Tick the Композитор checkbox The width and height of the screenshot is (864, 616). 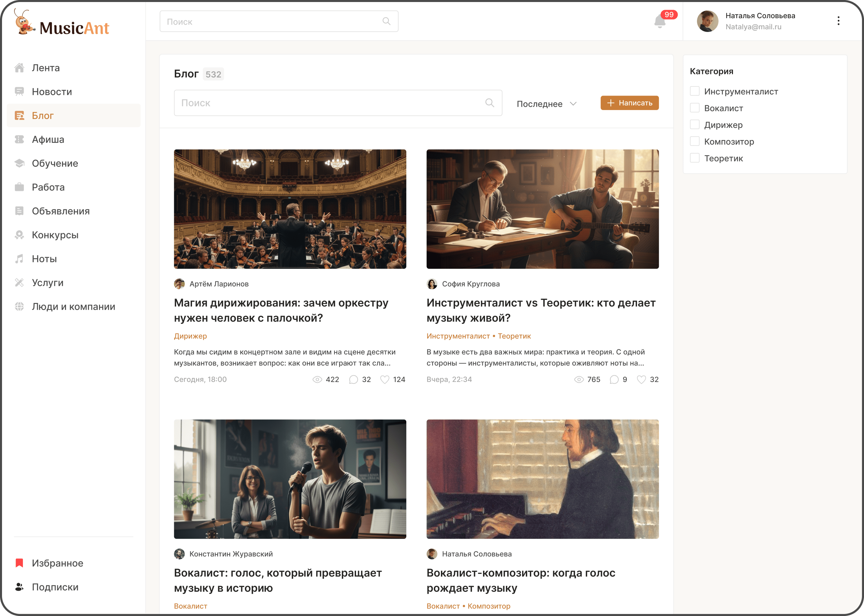coord(694,141)
